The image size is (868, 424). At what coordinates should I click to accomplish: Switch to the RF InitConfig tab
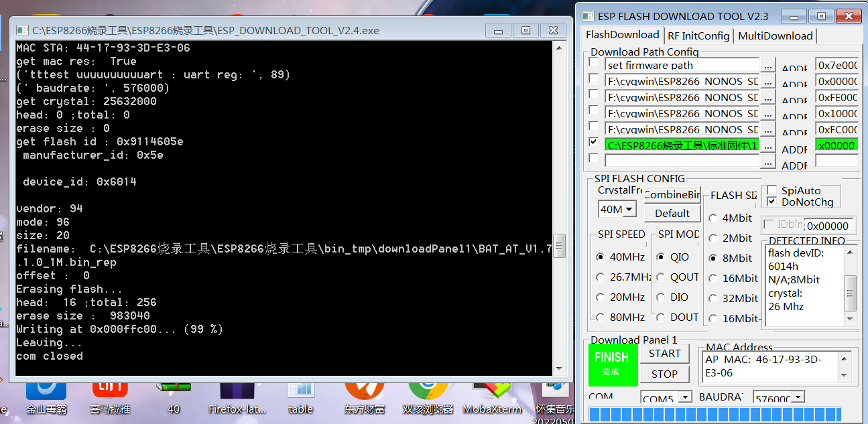coord(698,36)
